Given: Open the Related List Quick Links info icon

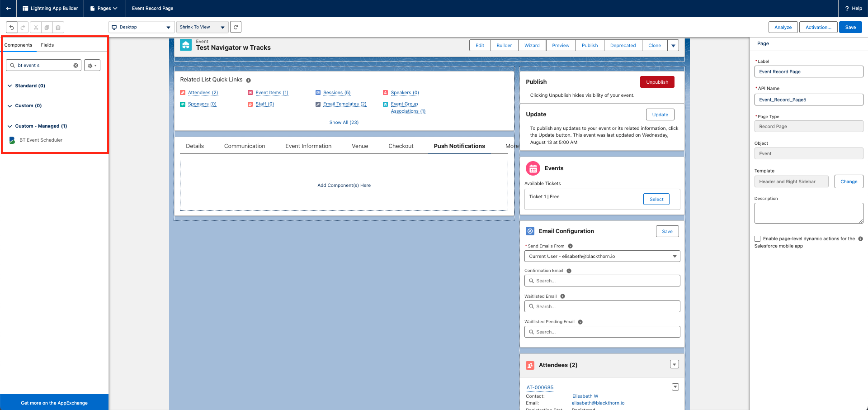Looking at the screenshot, I should tap(248, 80).
